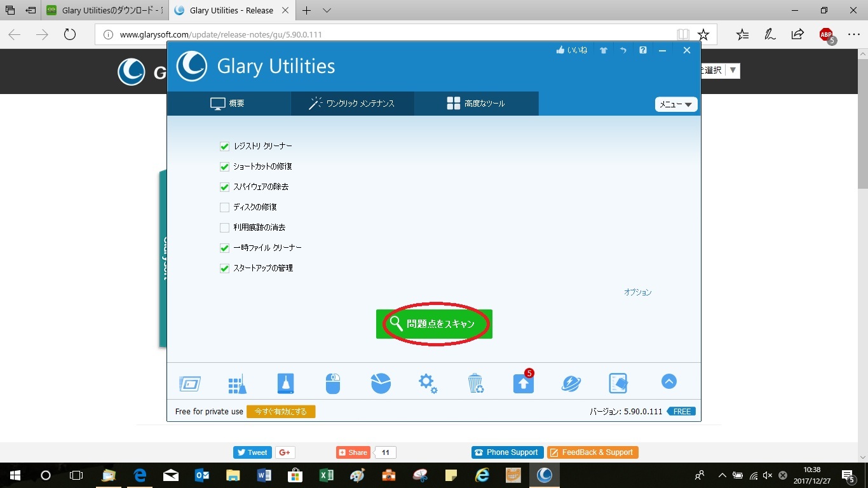Screen dimensions: 868x488
Task: Enable the 利用痕跡の消去 checkbox
Action: [224, 227]
